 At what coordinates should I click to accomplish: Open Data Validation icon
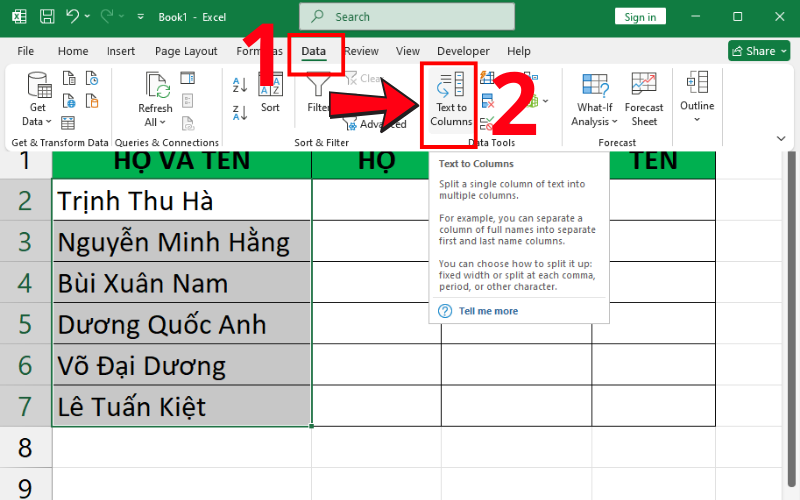pos(487,123)
